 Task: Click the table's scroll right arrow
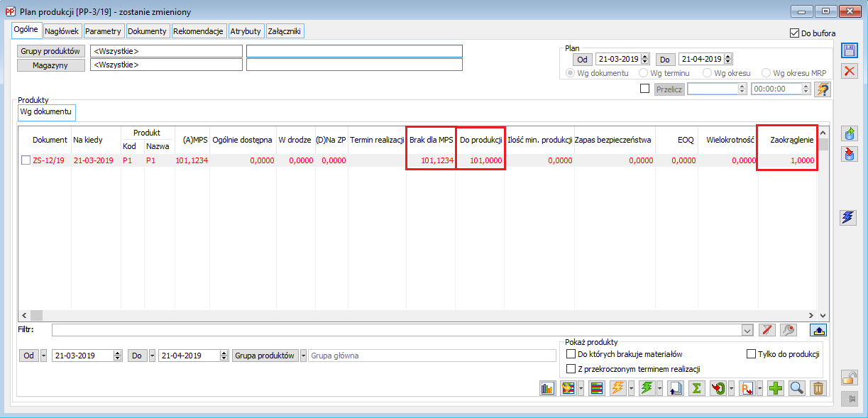click(x=813, y=315)
